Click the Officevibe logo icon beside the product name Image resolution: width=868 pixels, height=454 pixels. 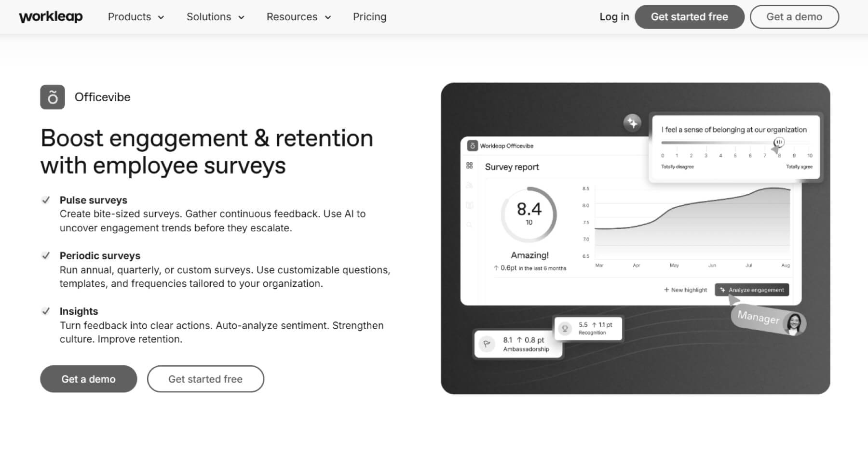[x=52, y=97]
